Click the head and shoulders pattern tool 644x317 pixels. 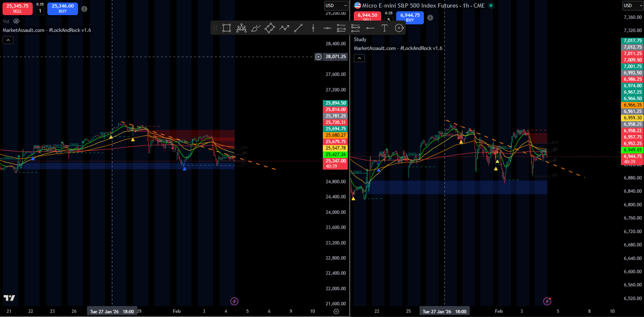(241, 28)
